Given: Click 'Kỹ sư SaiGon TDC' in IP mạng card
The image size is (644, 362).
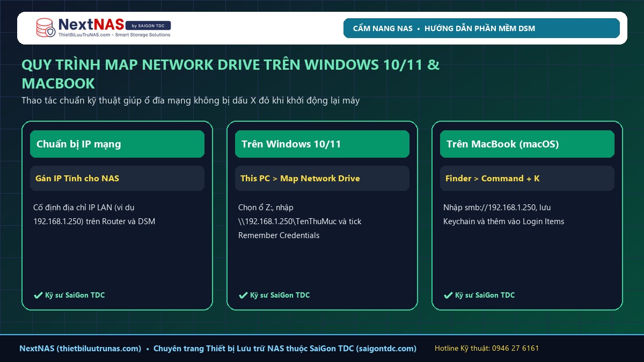Looking at the screenshot, I should click(x=75, y=295).
